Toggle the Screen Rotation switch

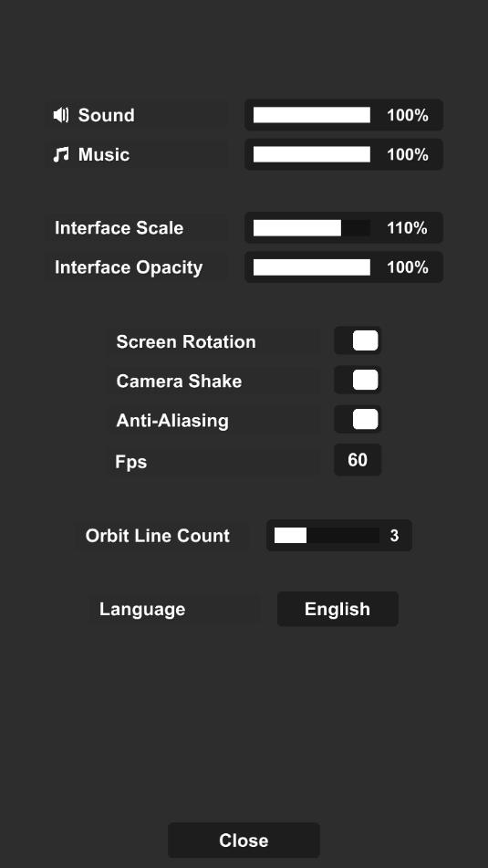[x=358, y=340]
